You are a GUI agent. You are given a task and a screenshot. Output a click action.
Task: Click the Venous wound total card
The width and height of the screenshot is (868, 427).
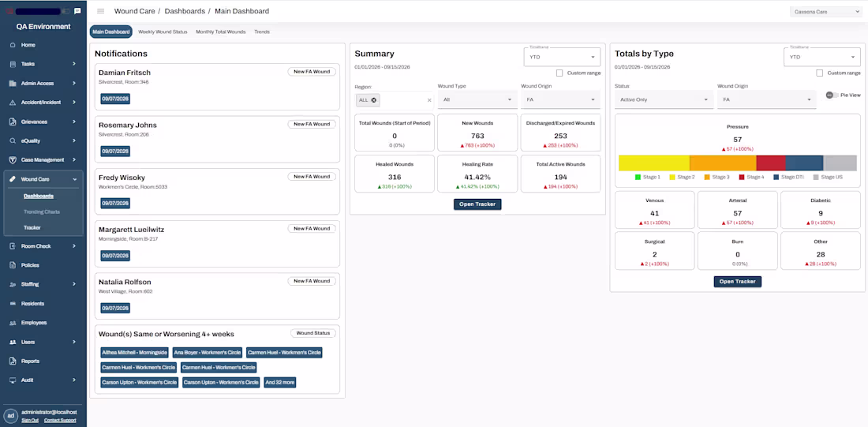click(x=654, y=210)
